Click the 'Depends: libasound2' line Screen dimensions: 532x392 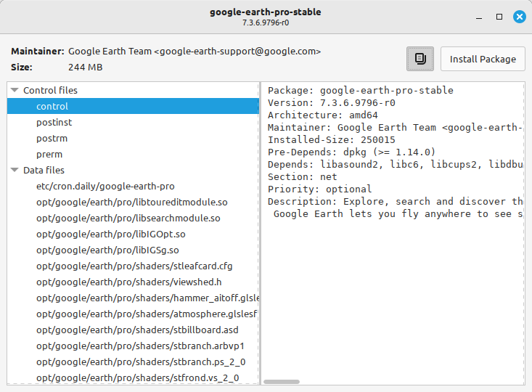click(x=396, y=164)
